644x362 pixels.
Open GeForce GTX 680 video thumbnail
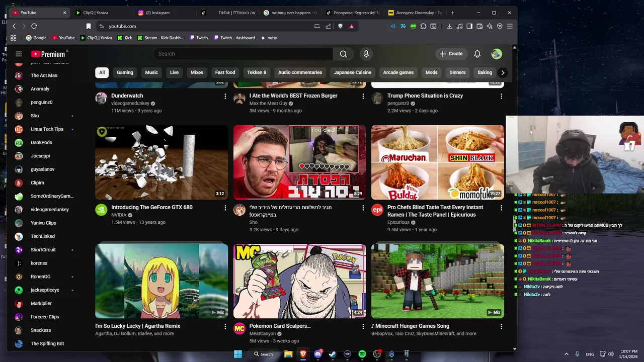click(162, 162)
